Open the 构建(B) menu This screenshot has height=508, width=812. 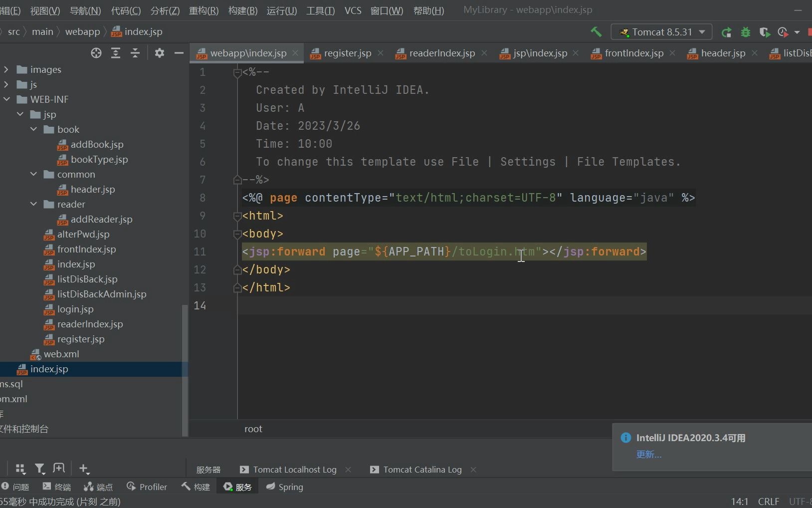click(243, 10)
